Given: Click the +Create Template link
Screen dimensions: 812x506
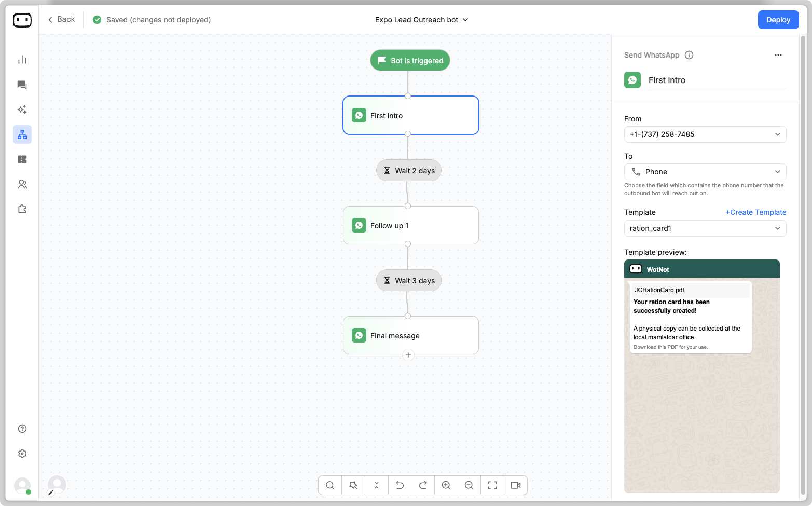Looking at the screenshot, I should click(x=755, y=212).
